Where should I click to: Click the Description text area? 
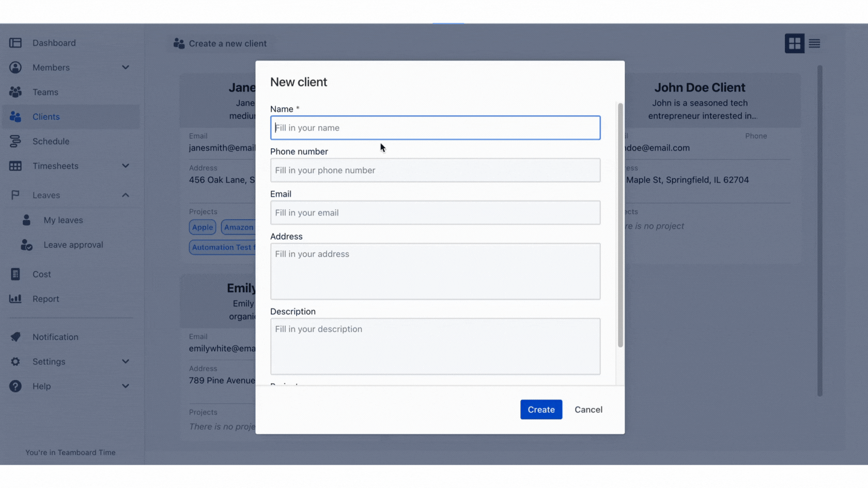coord(435,347)
